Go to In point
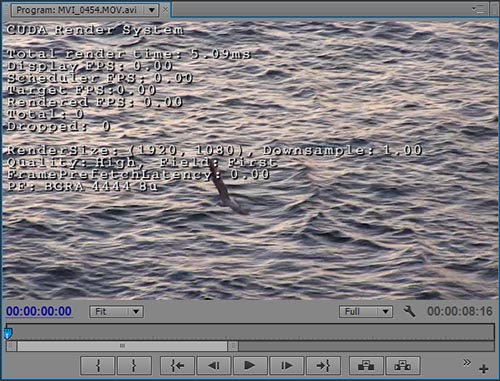 [178, 366]
